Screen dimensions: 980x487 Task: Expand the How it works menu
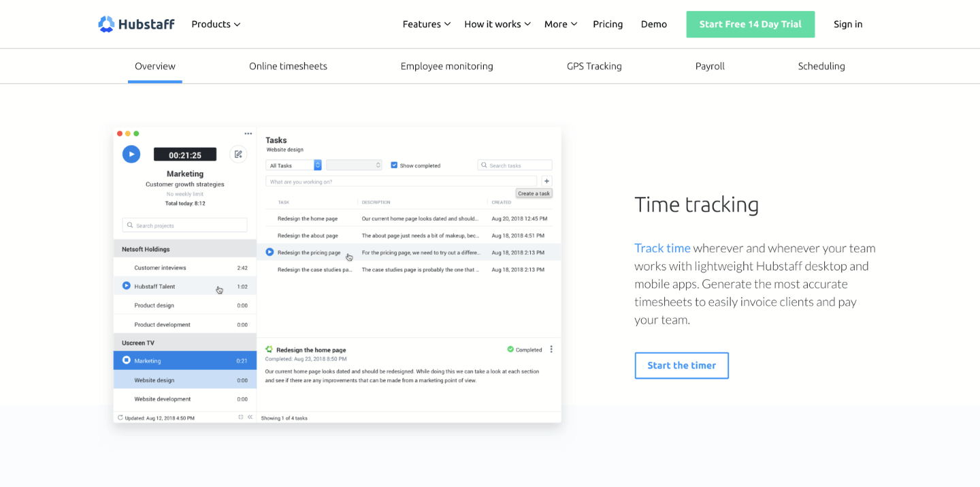click(497, 24)
